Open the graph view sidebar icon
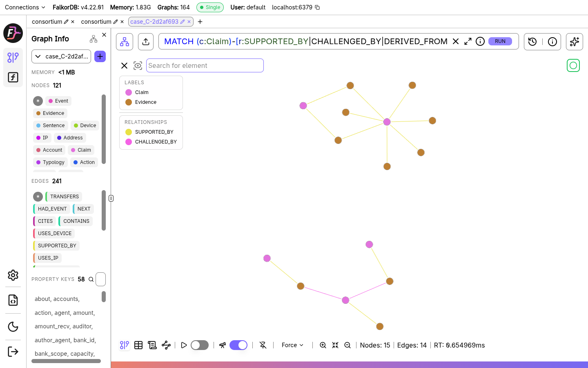This screenshot has width=588, height=368. [13, 58]
